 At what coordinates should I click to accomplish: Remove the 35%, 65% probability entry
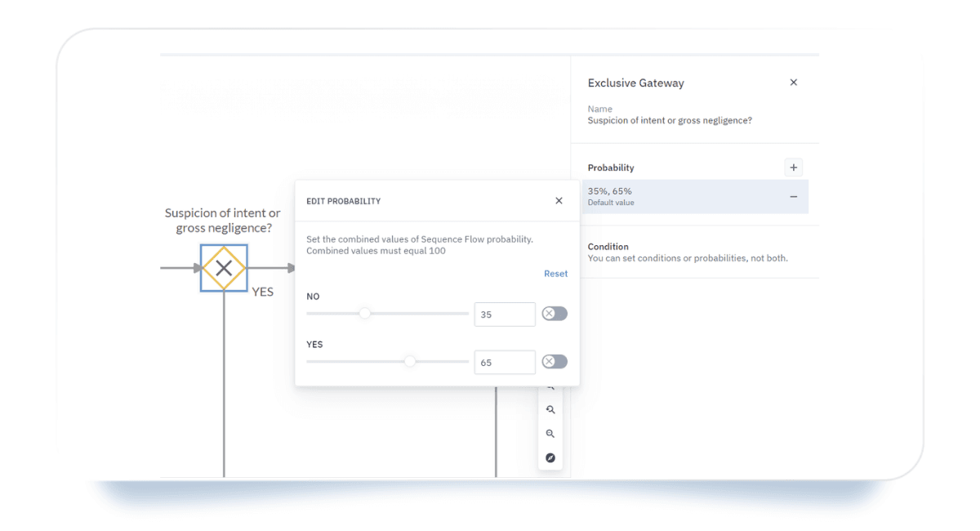pyautogui.click(x=793, y=197)
